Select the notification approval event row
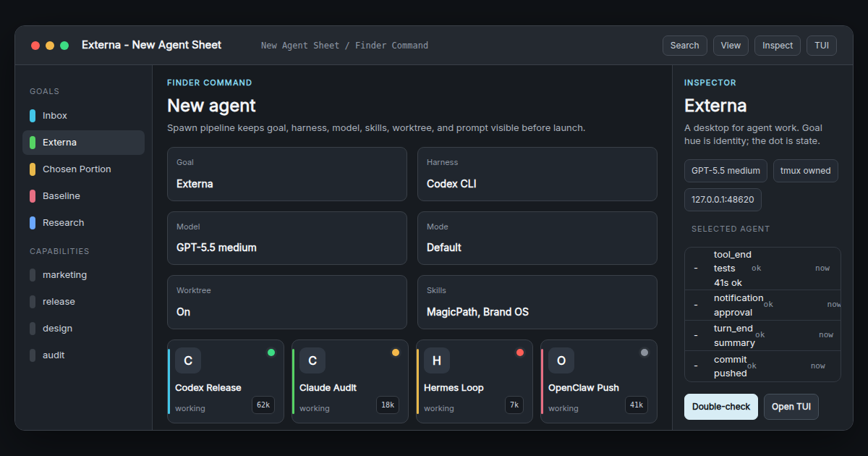 [762, 305]
